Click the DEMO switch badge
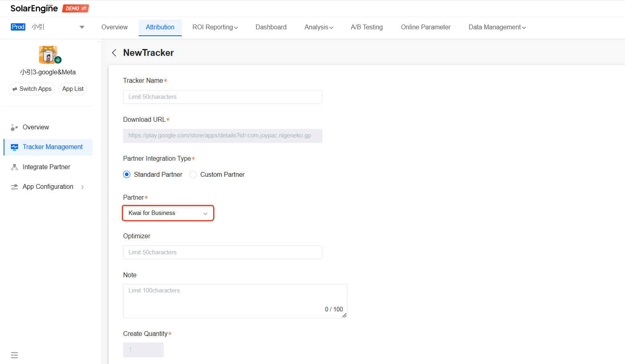Image resolution: width=625 pixels, height=364 pixels. click(x=76, y=8)
